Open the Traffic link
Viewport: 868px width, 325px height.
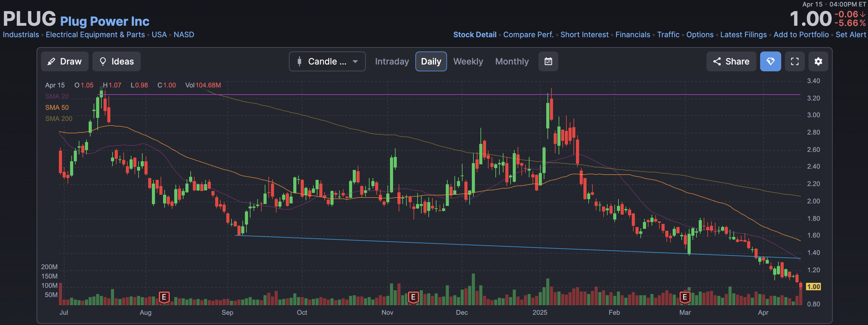668,35
